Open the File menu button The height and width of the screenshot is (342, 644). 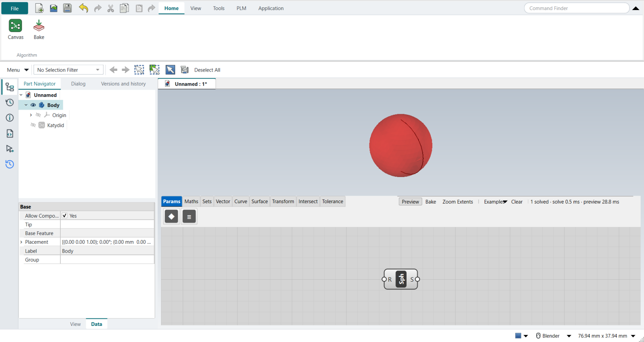[14, 8]
